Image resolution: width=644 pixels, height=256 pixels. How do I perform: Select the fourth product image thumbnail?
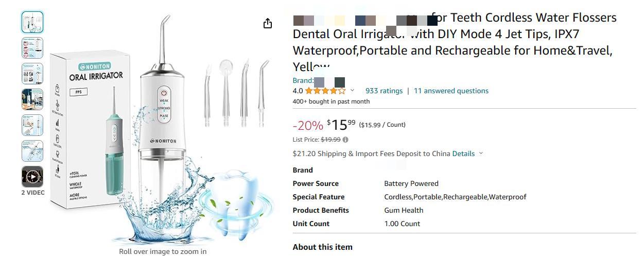point(32,99)
